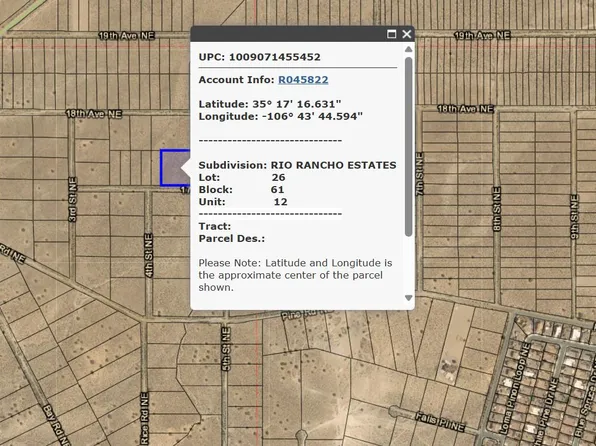Screen dimensions: 596x446
Task: Click the Parcel Des.: label
Action: pyautogui.click(x=231, y=239)
